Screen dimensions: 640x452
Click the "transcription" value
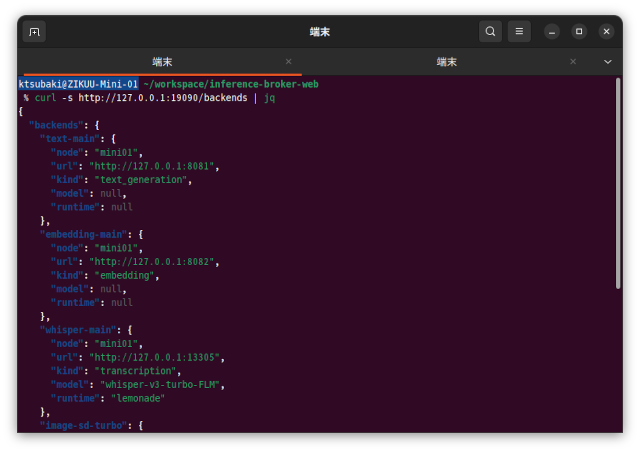[136, 371]
